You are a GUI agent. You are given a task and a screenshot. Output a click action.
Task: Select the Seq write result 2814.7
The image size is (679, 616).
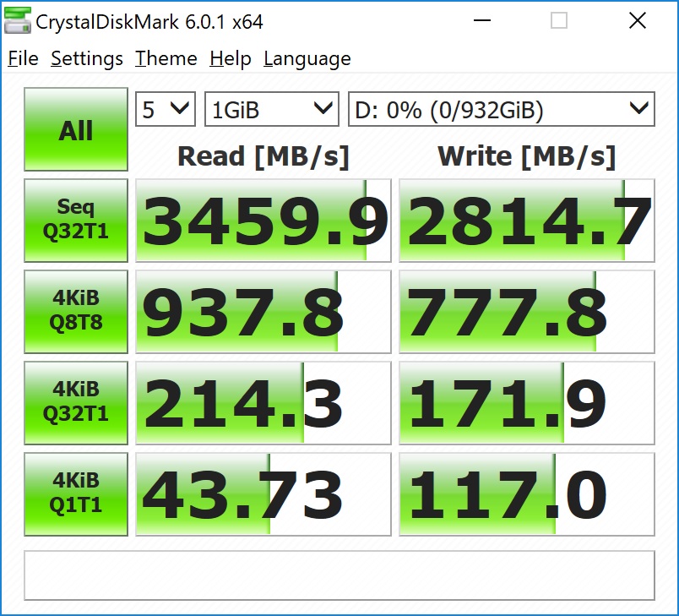(527, 220)
